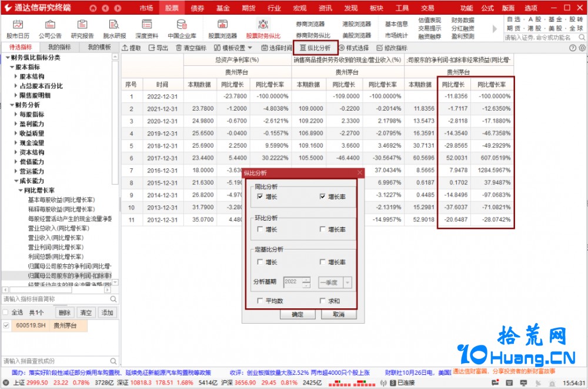Switch to the 我的指标 tab
This screenshot has height=389, width=588.
click(59, 47)
